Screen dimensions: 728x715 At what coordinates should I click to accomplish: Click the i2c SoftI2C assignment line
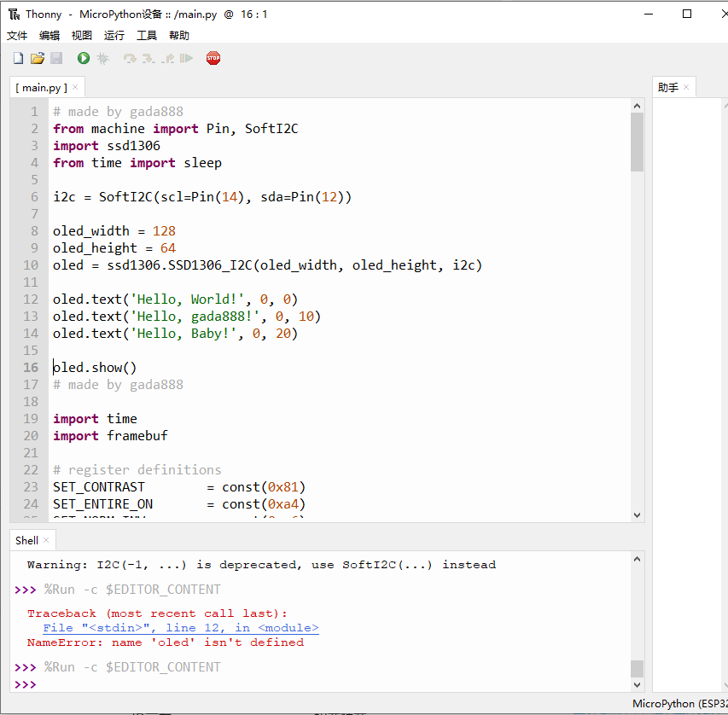click(x=202, y=197)
